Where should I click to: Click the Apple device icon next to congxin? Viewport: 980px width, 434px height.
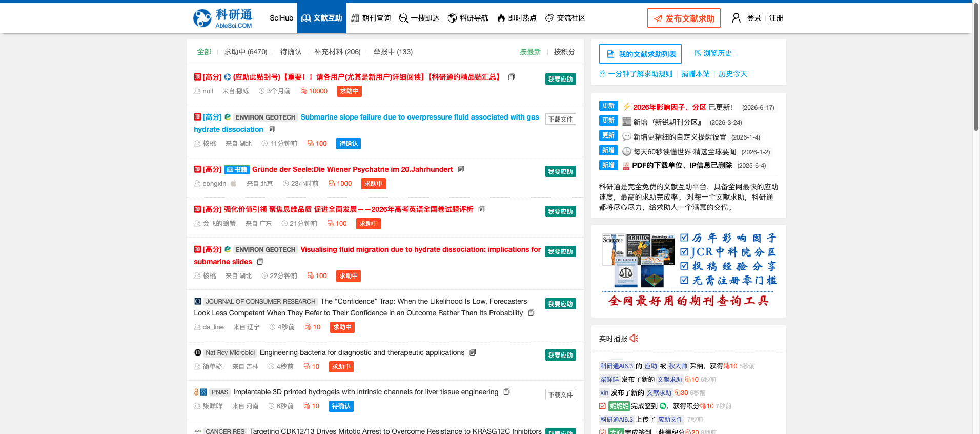click(x=233, y=183)
